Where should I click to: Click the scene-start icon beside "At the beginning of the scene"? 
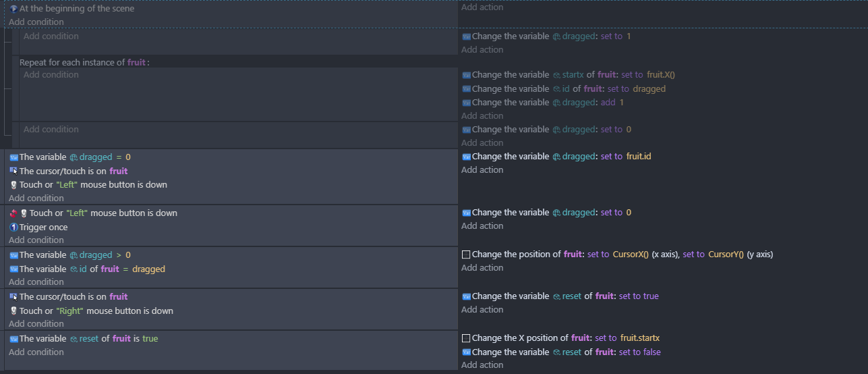(13, 9)
